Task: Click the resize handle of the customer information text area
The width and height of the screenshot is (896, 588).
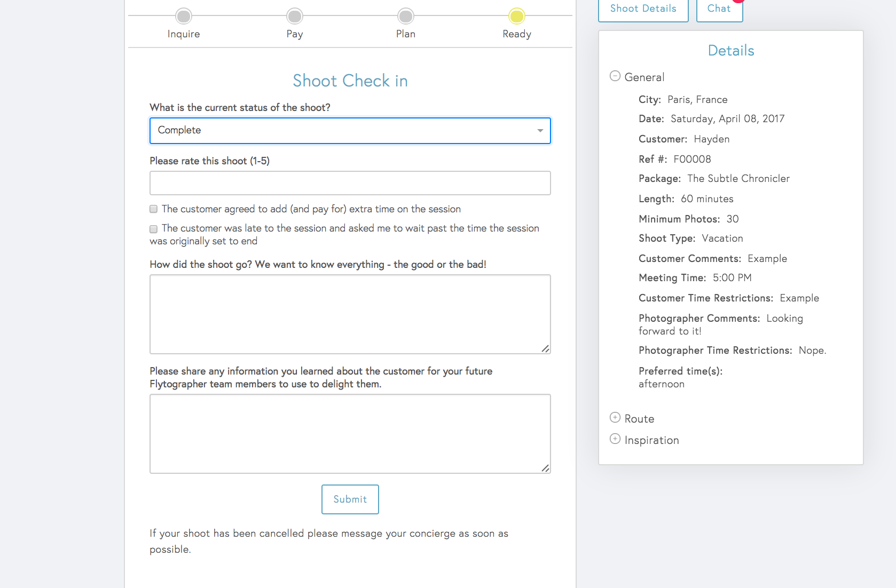Action: tap(545, 468)
